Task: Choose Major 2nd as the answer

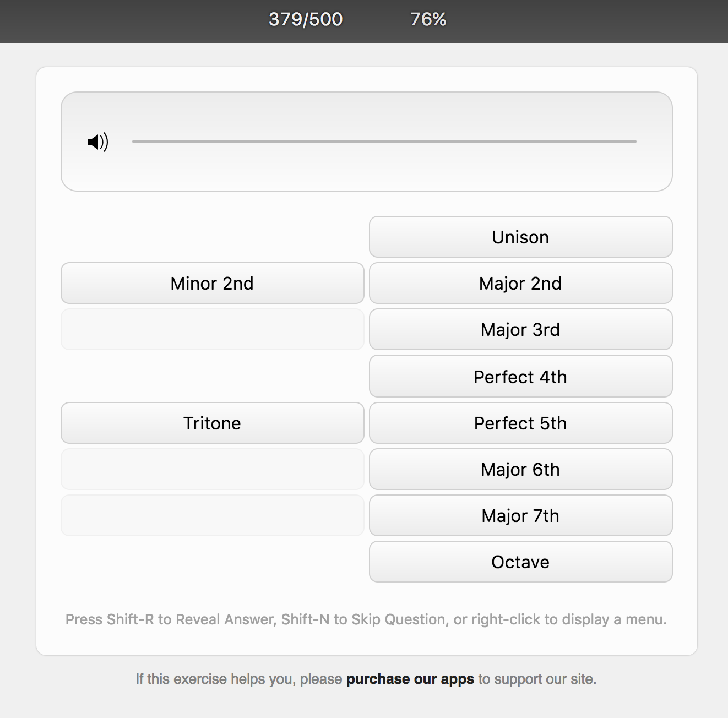Action: (520, 283)
